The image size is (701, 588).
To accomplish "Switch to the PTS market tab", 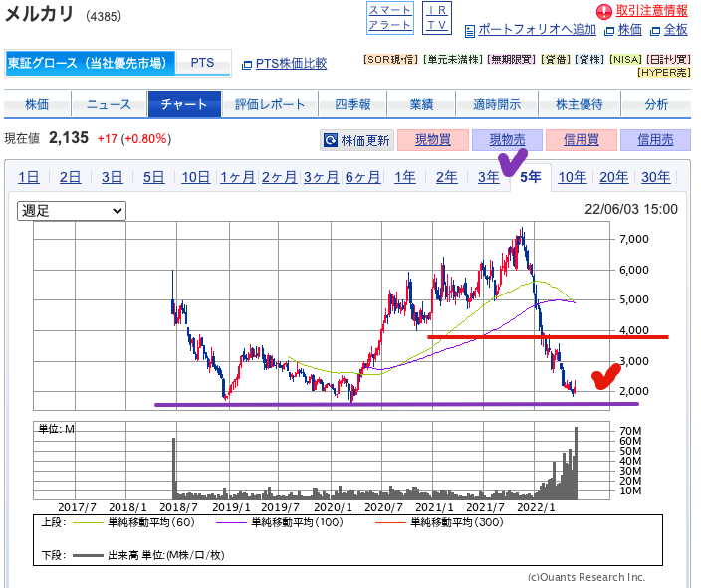I will [202, 63].
